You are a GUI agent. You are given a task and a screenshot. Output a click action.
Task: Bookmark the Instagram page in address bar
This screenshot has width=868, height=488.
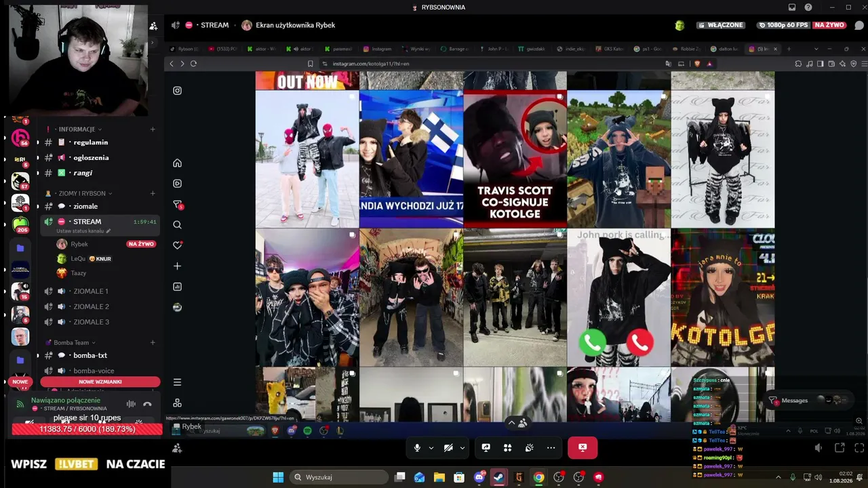[x=311, y=64]
